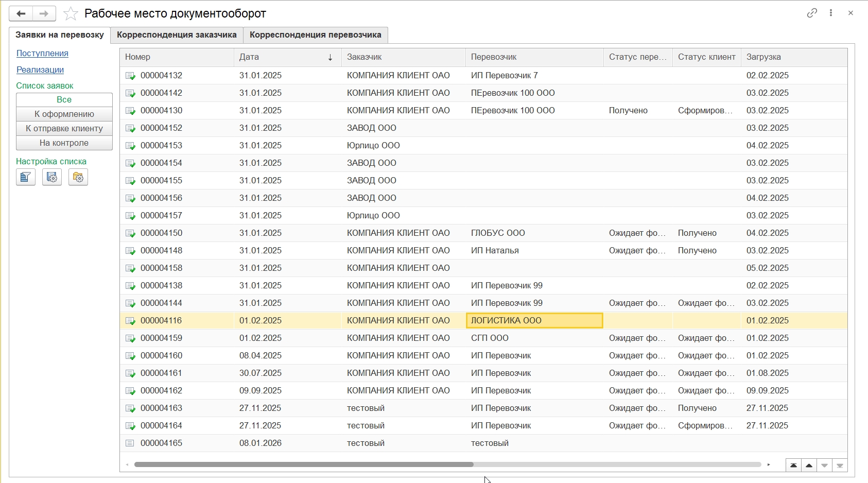Select the На контроле filter button

pyautogui.click(x=64, y=143)
